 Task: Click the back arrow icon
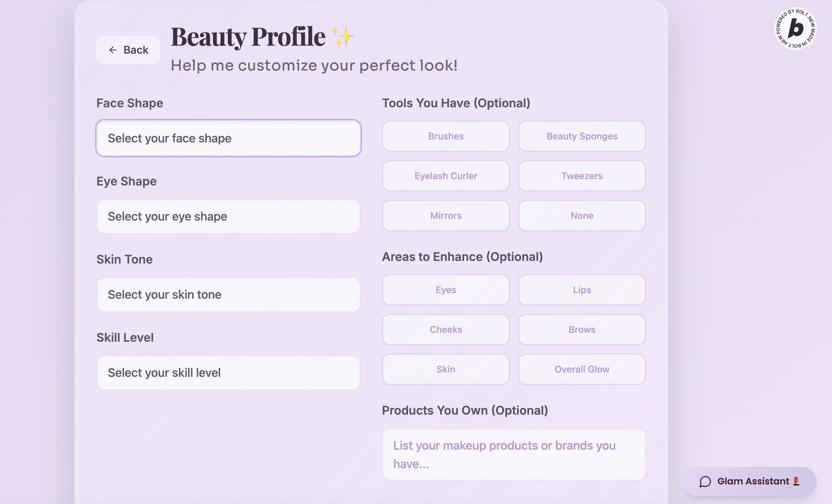[x=112, y=50]
